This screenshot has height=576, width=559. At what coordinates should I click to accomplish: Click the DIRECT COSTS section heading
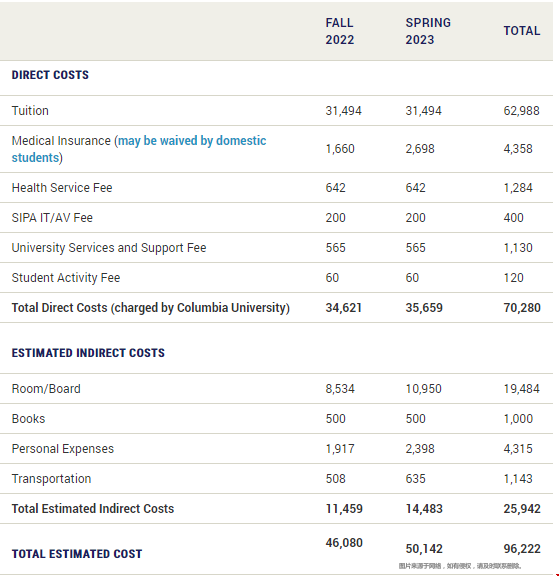(x=50, y=75)
